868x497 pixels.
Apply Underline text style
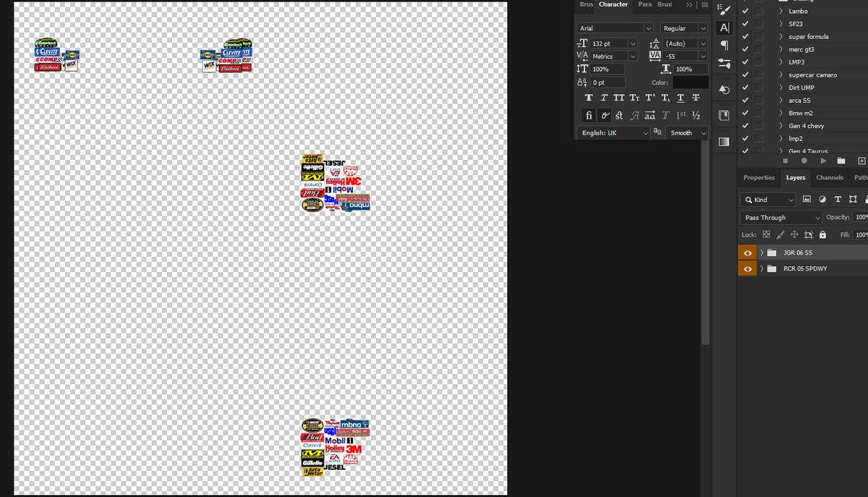point(681,98)
